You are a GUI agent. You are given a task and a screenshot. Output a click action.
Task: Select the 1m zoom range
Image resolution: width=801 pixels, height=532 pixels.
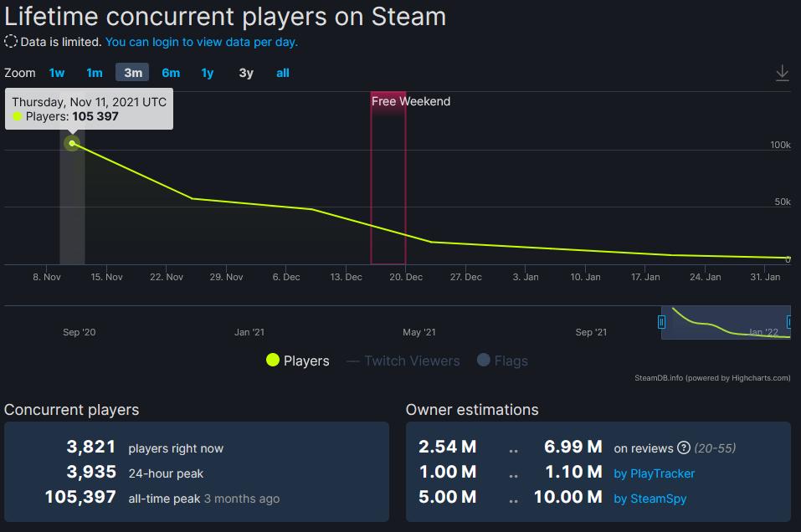(95, 73)
